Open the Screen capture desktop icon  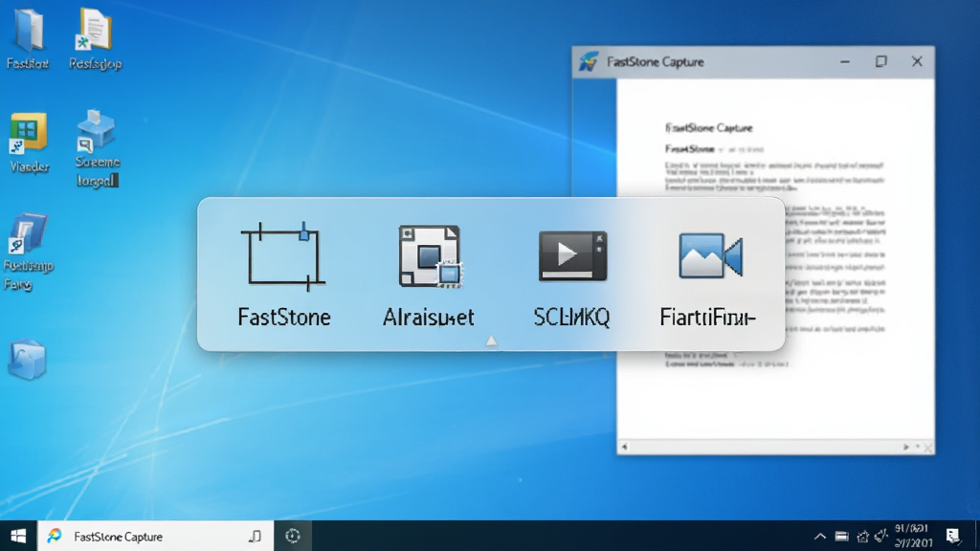click(x=96, y=130)
